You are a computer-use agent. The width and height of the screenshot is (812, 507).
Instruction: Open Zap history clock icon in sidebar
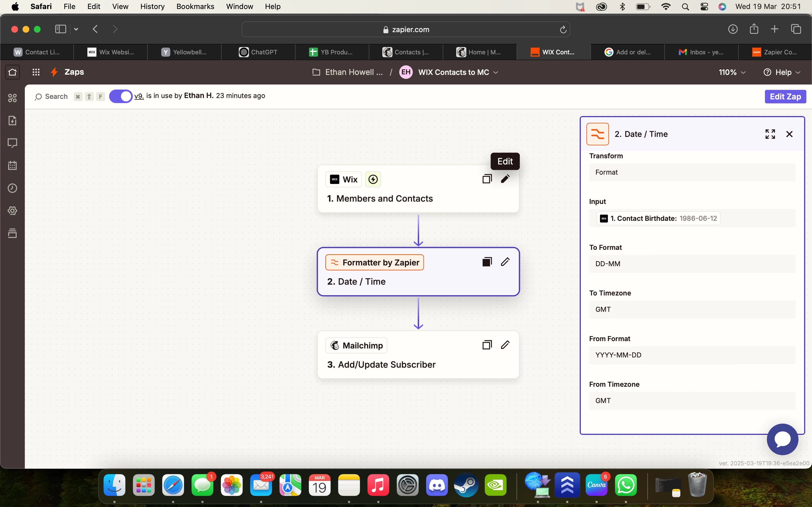(x=12, y=188)
